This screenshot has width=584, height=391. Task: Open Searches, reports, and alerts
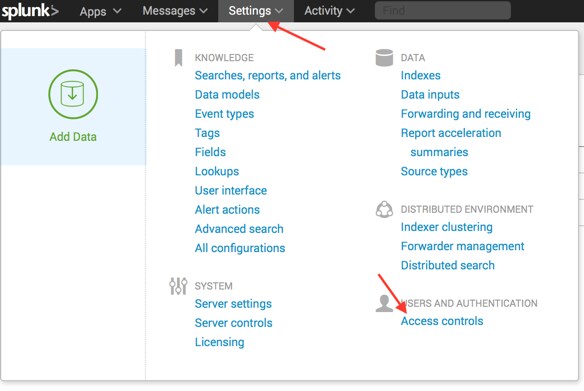coord(267,76)
